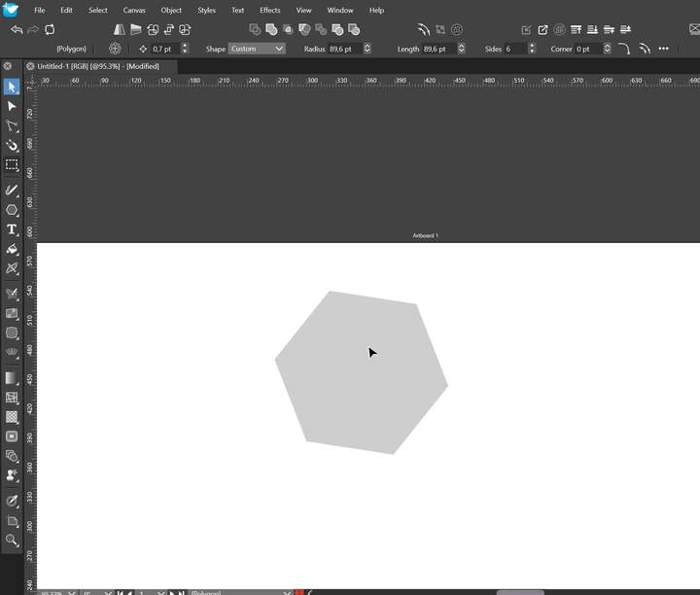700x595 pixels.
Task: Select the Text tool in the toolbox
Action: [12, 229]
